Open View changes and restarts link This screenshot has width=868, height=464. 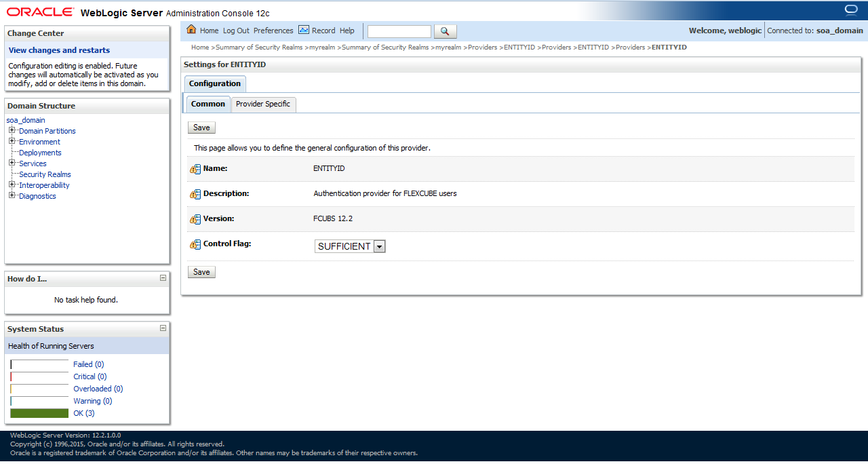(x=59, y=50)
